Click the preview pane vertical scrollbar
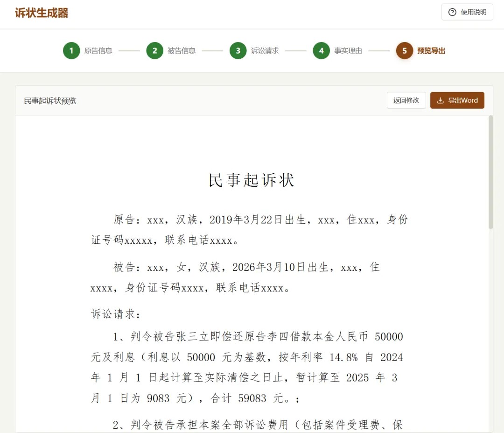504x433 pixels. pyautogui.click(x=490, y=172)
